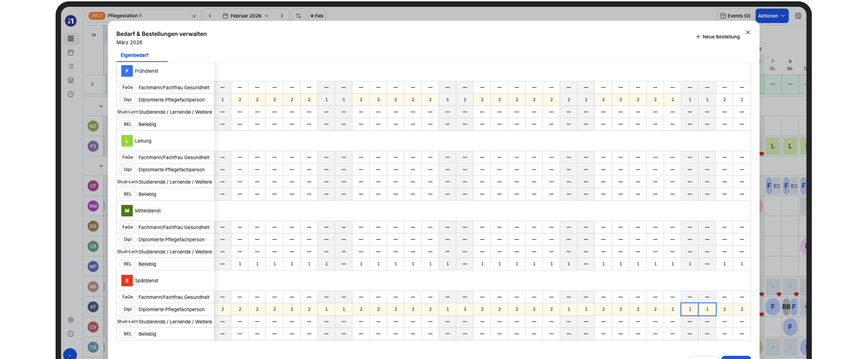Go to next month arrow
Image resolution: width=868 pixels, height=359 pixels.
282,16
